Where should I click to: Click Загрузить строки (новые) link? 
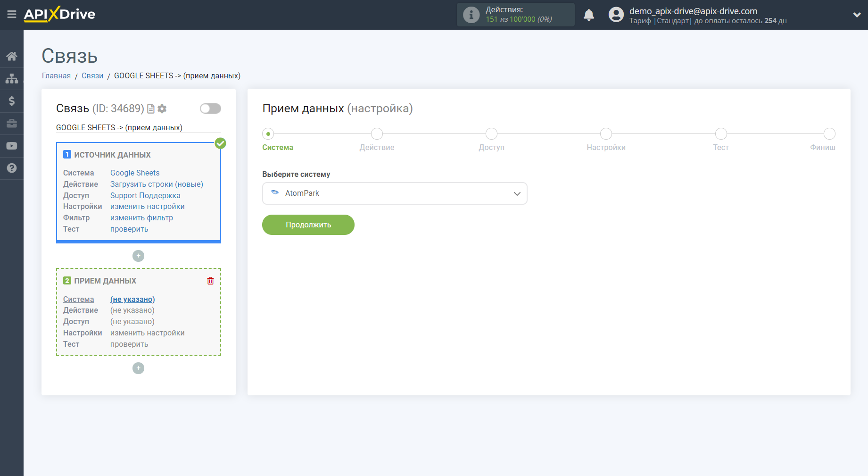point(157,184)
